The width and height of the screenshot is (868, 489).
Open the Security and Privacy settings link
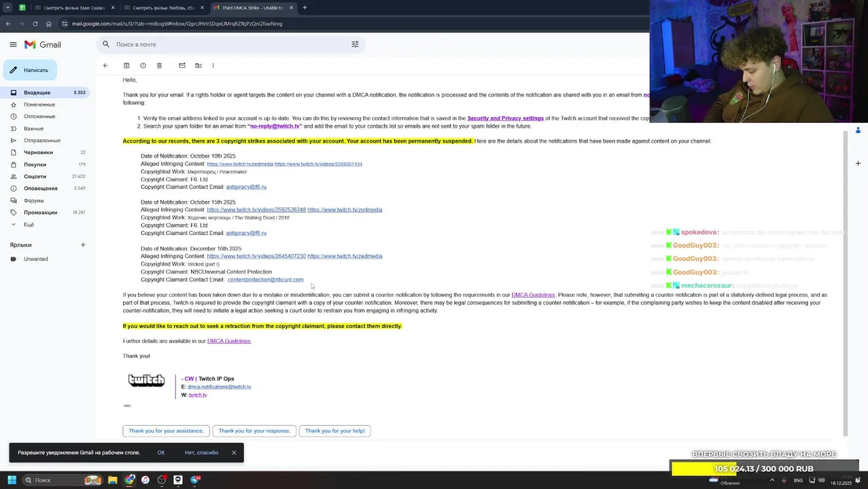(x=506, y=118)
